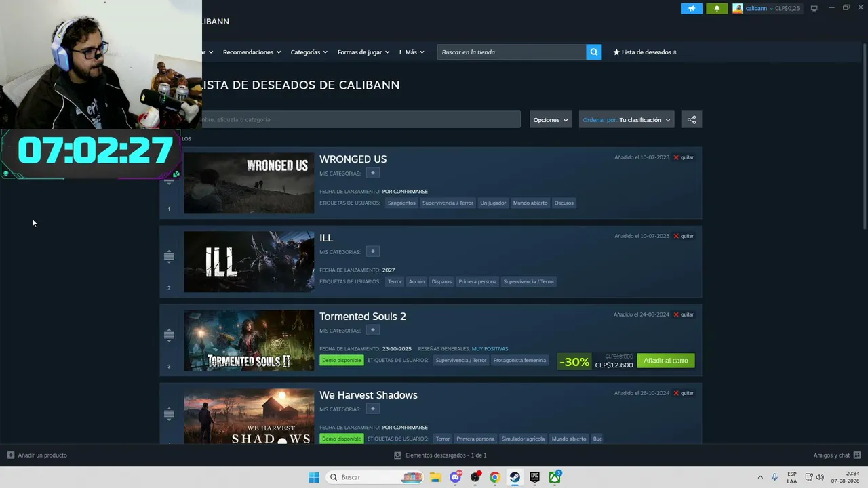The height and width of the screenshot is (488, 868).
Task: Click the Windows taskbar Buscar search box
Action: coord(374,477)
